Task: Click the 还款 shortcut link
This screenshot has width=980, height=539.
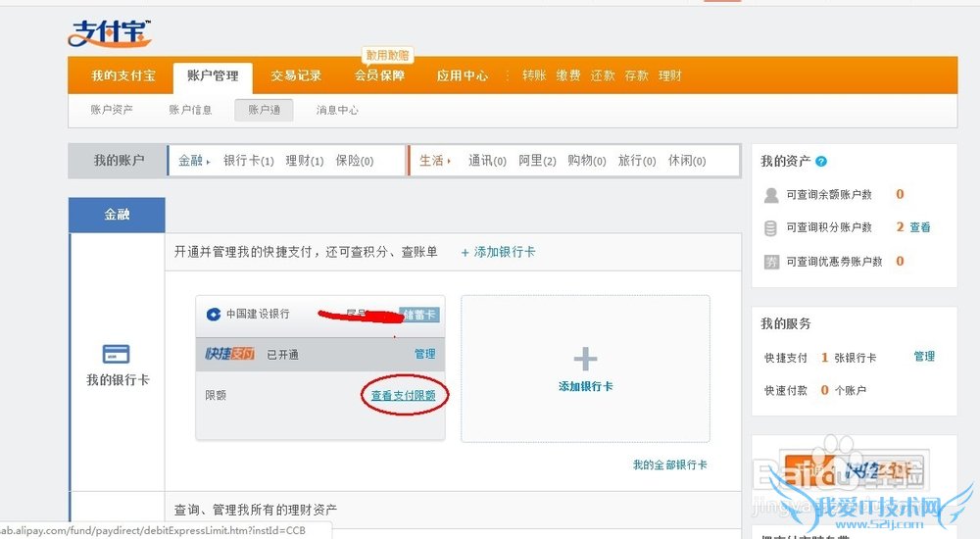Action: (x=603, y=75)
